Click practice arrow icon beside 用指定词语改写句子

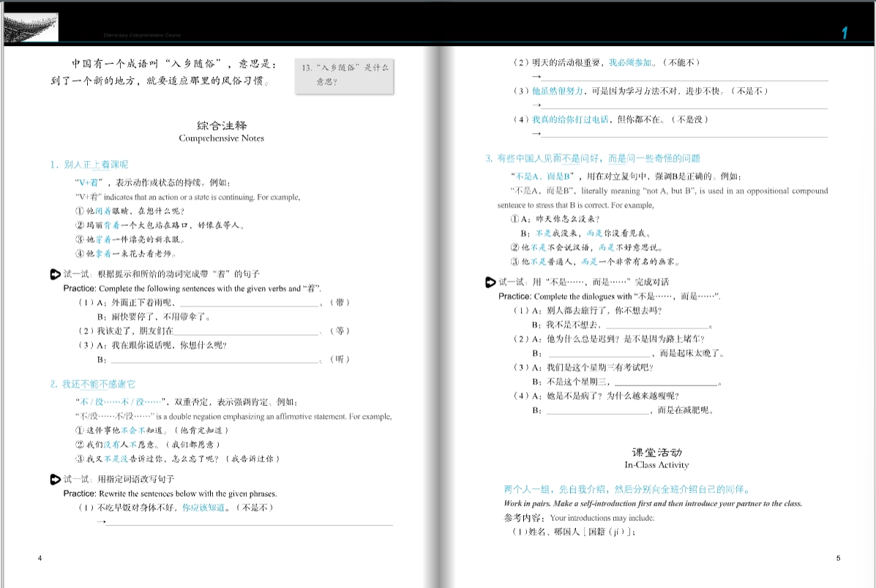(x=55, y=480)
